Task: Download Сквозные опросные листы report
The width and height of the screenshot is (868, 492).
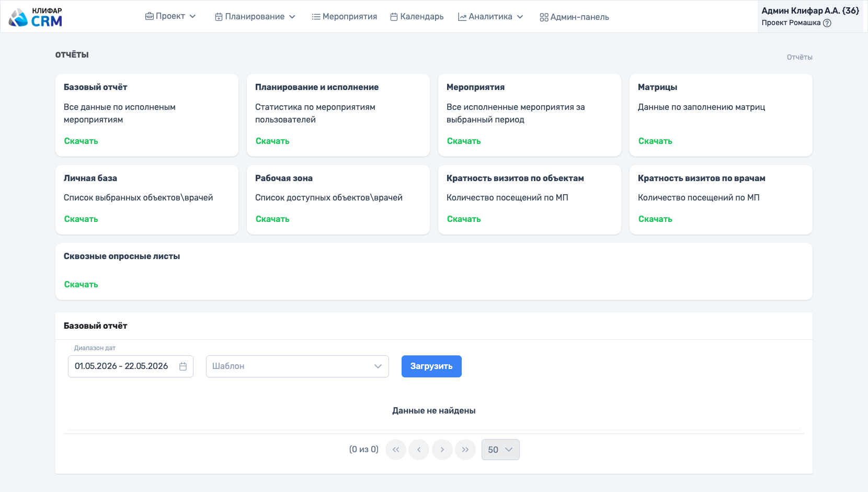Action: [x=81, y=284]
